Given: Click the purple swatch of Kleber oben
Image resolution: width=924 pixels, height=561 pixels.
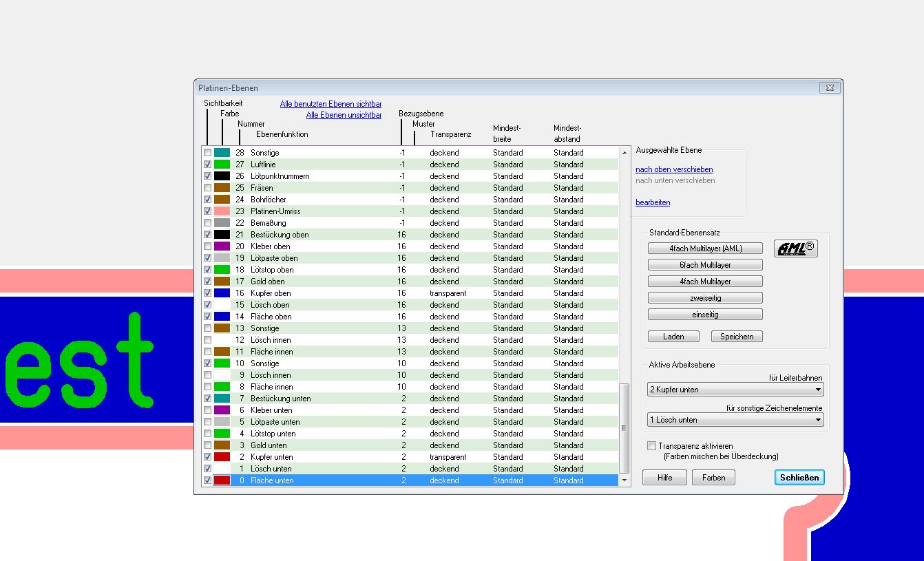Looking at the screenshot, I should coord(222,246).
